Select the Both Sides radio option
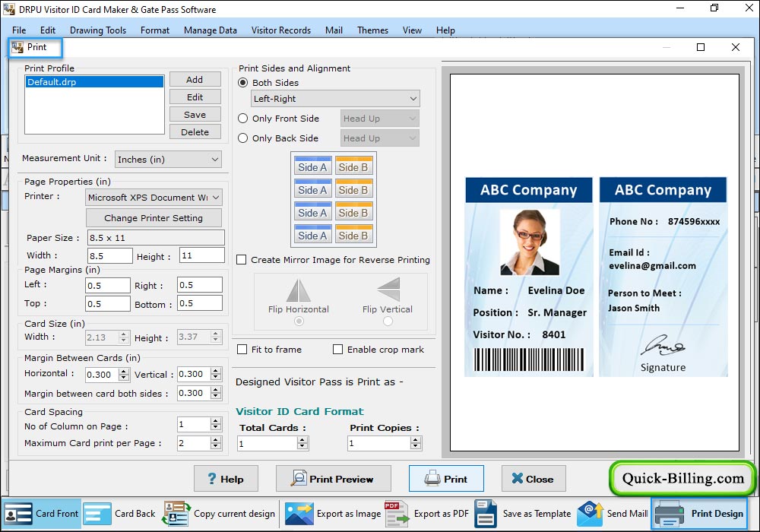Viewport: 760px width, 532px height. pos(243,83)
